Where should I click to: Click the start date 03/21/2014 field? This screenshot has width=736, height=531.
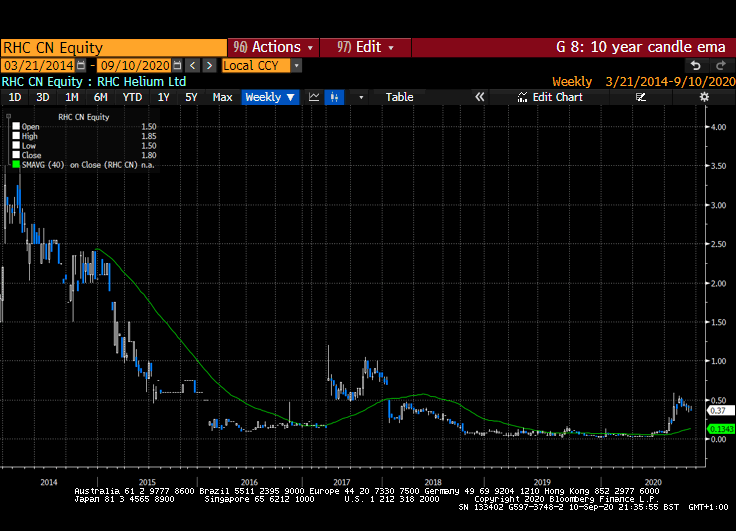(x=39, y=65)
